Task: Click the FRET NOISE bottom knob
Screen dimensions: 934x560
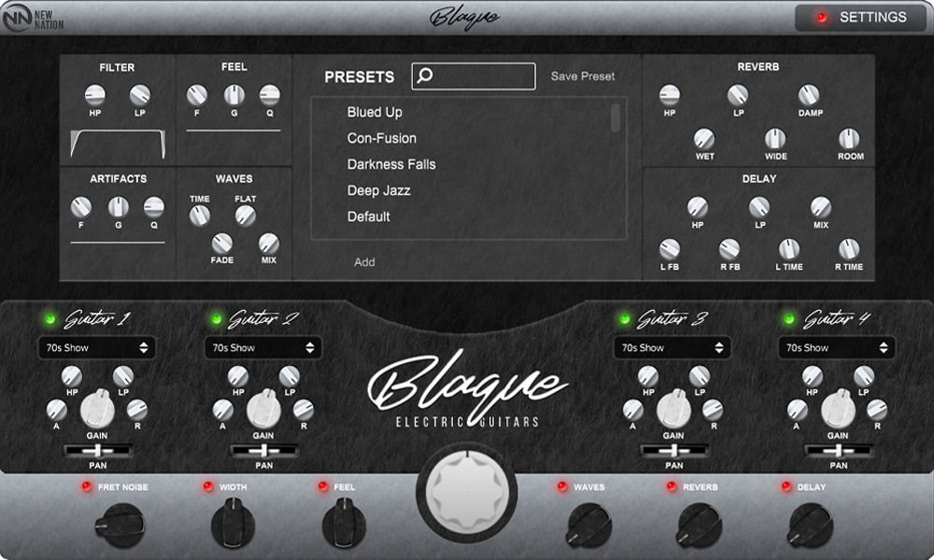Action: click(120, 525)
